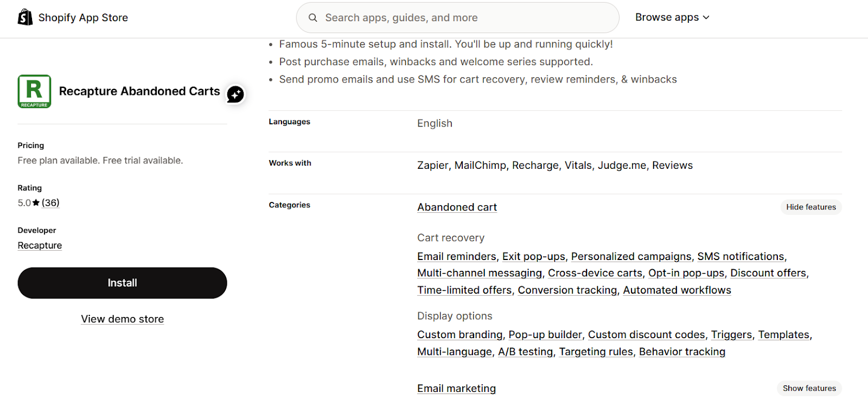Open the Abandoned cart category link
Screen dimensions: 868x406
pos(457,207)
